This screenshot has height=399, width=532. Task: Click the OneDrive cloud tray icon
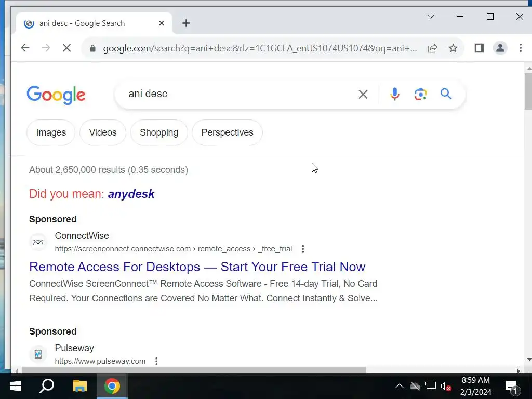pos(415,386)
